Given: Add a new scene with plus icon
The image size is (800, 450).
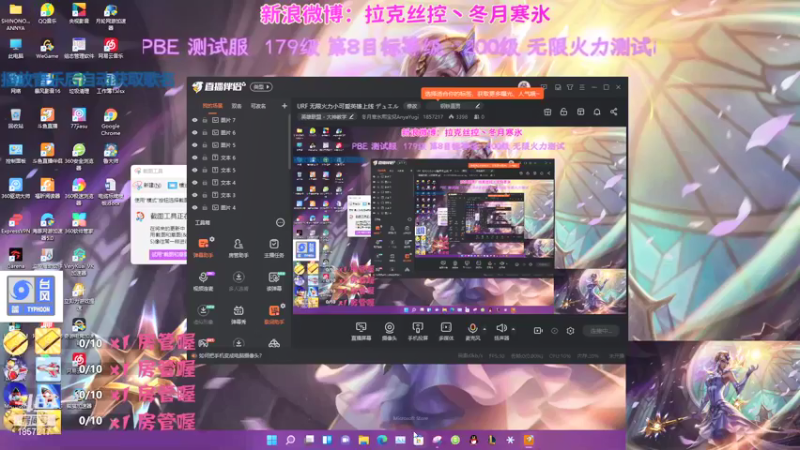Looking at the screenshot, I should coord(284,106).
